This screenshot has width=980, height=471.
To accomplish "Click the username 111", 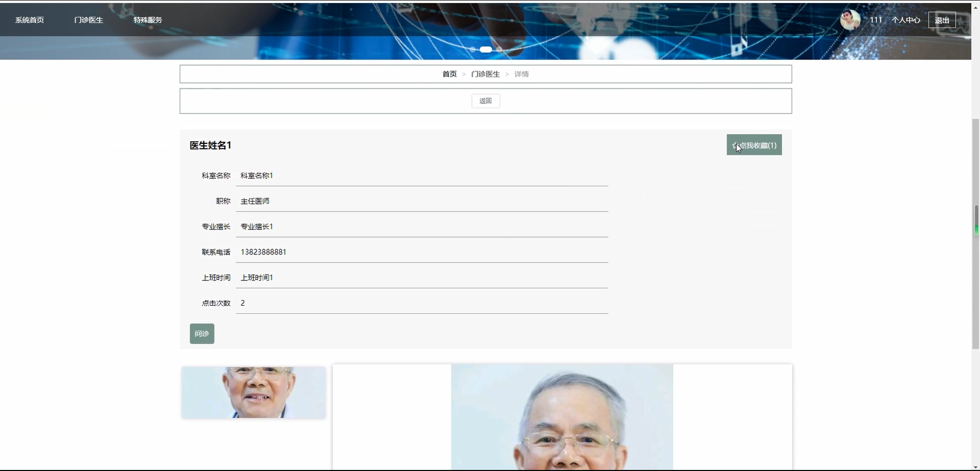I will point(876,20).
